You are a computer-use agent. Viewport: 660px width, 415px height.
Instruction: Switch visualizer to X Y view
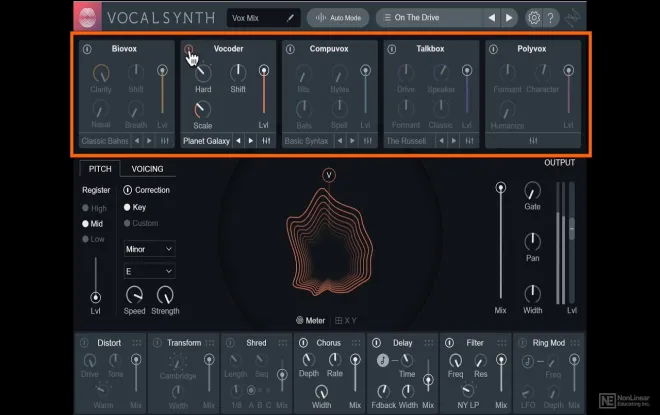pyautogui.click(x=346, y=321)
